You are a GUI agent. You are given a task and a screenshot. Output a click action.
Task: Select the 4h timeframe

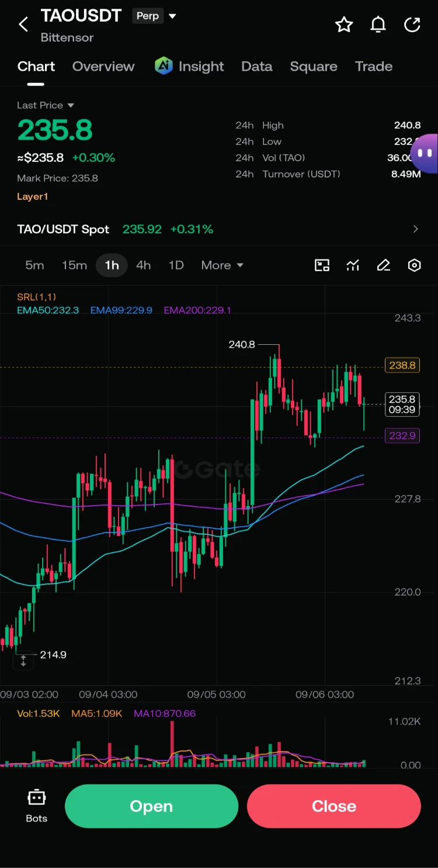tap(144, 265)
